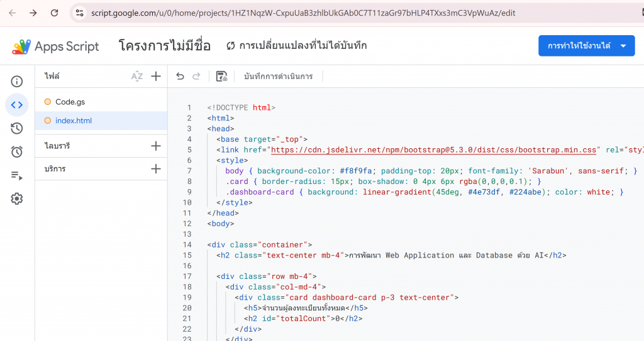Viewport: 644px width, 341px height.
Task: Click the undo arrow in editor toolbar
Action: [180, 76]
